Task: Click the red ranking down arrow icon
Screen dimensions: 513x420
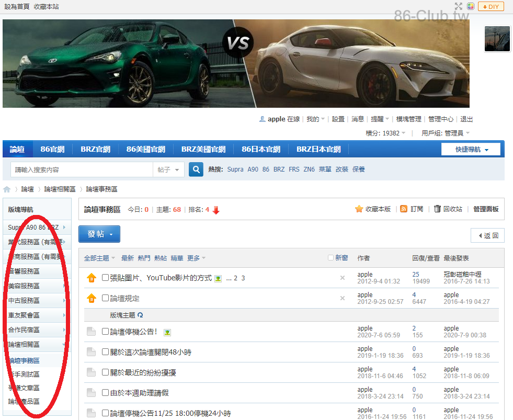Action: pyautogui.click(x=216, y=210)
